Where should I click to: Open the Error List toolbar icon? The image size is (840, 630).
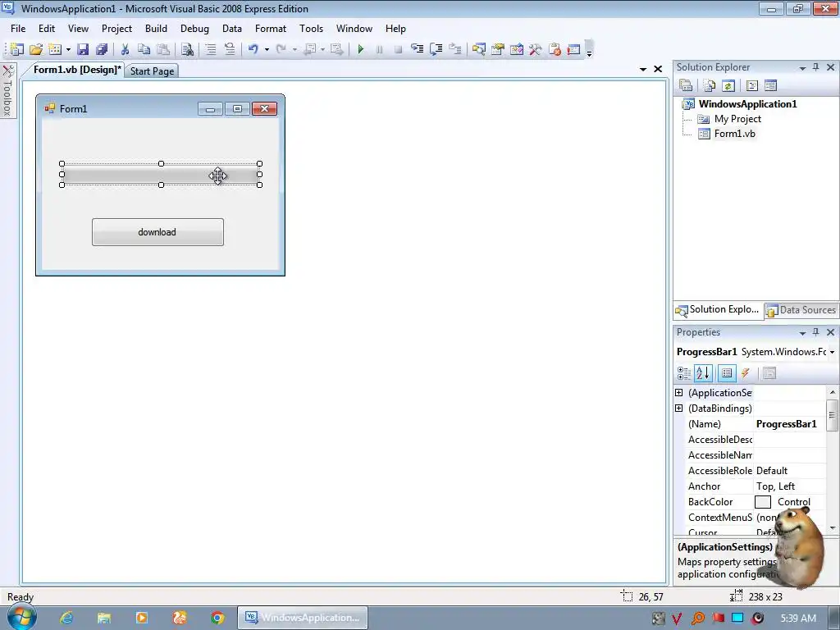point(555,49)
